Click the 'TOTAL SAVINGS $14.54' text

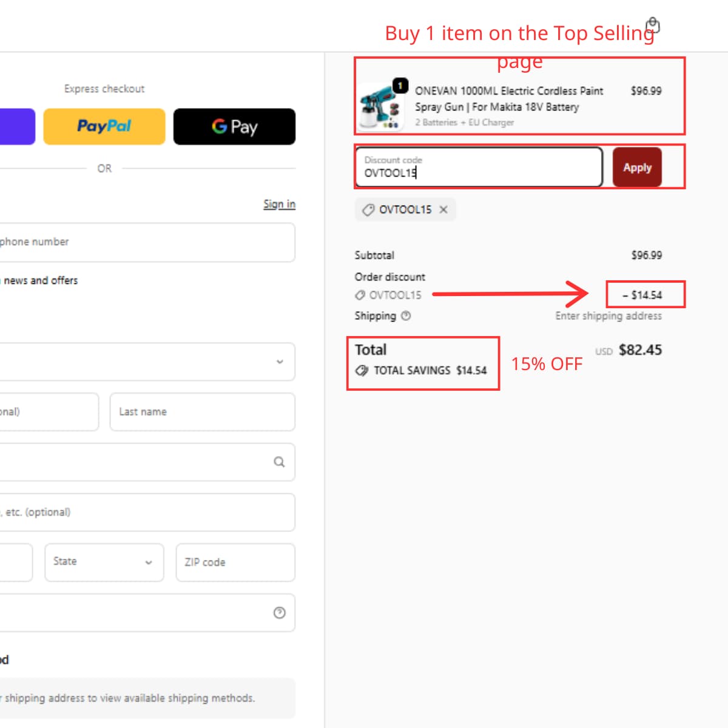click(430, 370)
